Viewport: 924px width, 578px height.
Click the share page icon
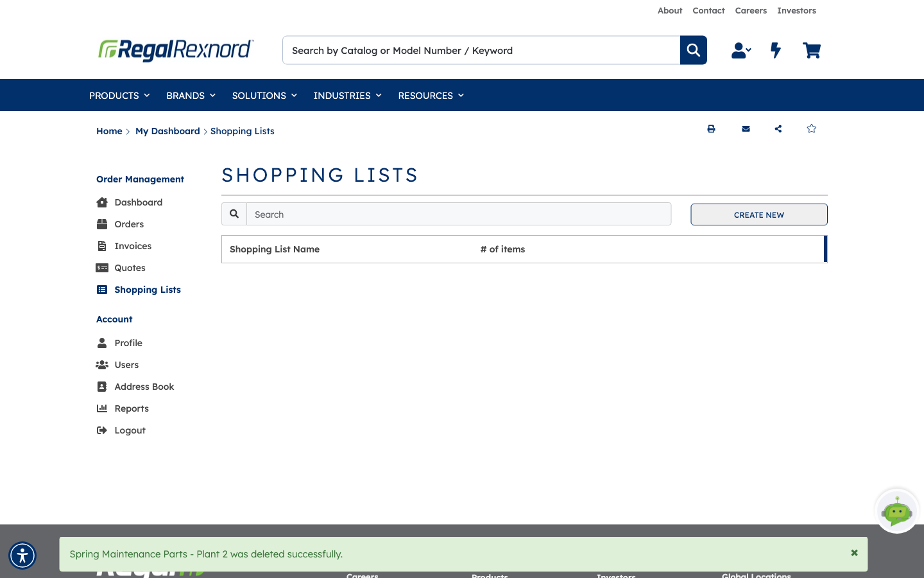click(778, 128)
